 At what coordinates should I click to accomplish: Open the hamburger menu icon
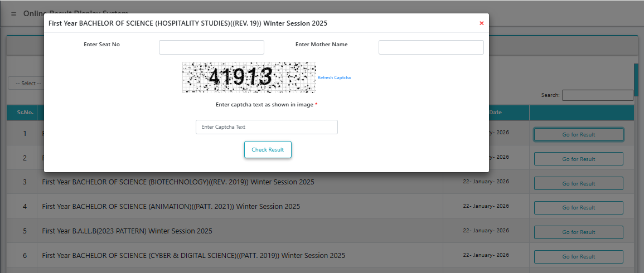click(x=14, y=14)
